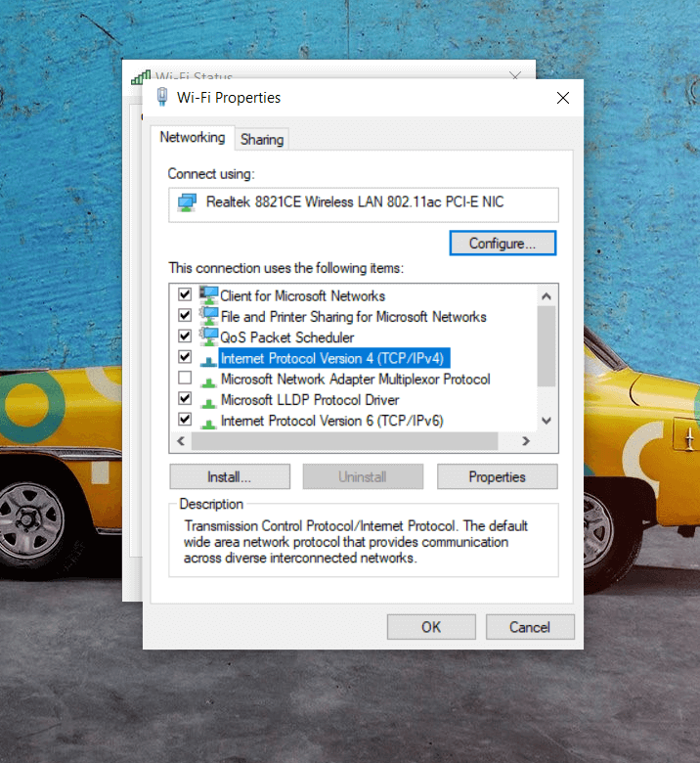The height and width of the screenshot is (763, 700).
Task: Click the QoS Packet Scheduler icon
Action: [x=208, y=337]
